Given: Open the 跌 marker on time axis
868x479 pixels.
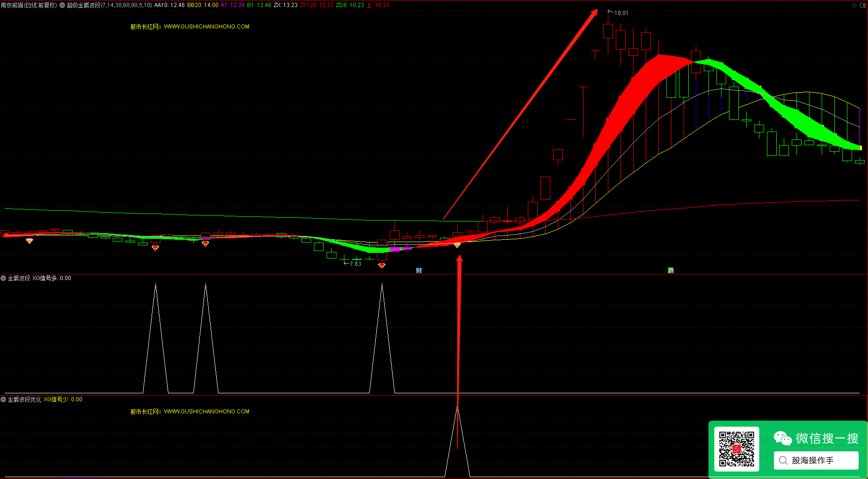Looking at the screenshot, I should pos(671,270).
